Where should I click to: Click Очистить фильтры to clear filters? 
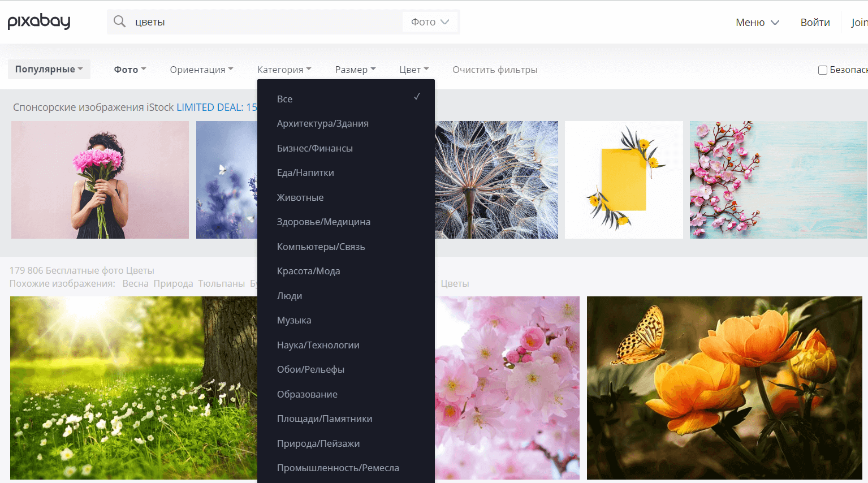pyautogui.click(x=495, y=70)
